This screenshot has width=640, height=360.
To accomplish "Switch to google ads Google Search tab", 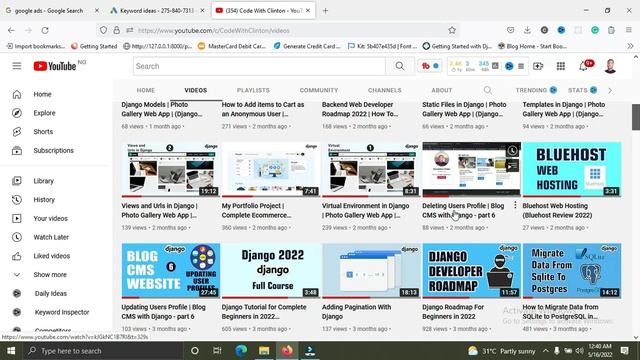I will 51,11.
